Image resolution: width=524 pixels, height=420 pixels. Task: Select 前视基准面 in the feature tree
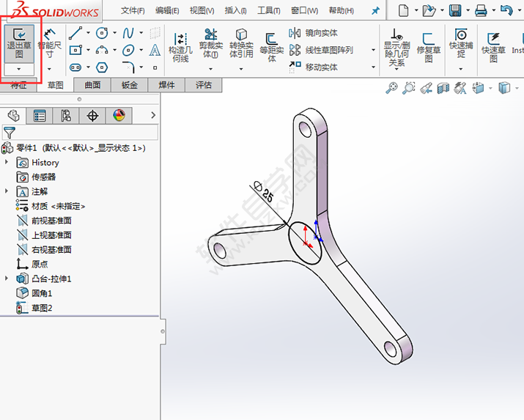tap(44, 221)
